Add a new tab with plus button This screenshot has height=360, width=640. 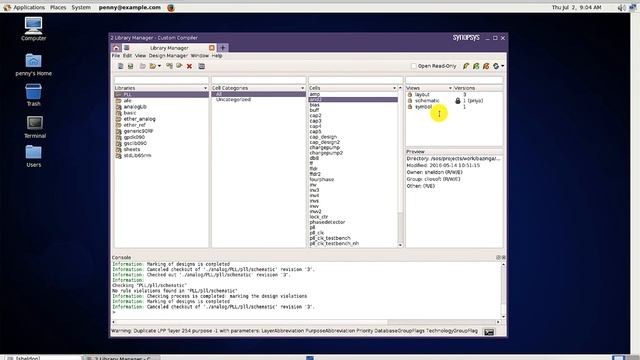(222, 48)
